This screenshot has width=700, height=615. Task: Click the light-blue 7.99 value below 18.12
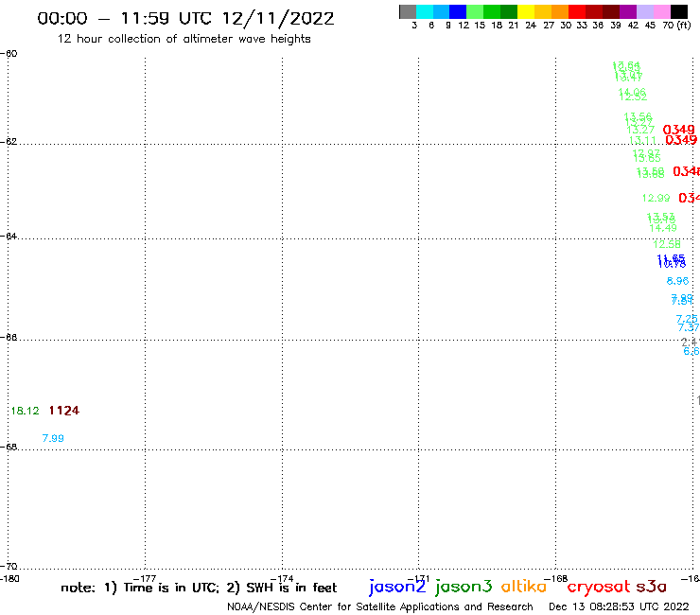pyautogui.click(x=53, y=438)
